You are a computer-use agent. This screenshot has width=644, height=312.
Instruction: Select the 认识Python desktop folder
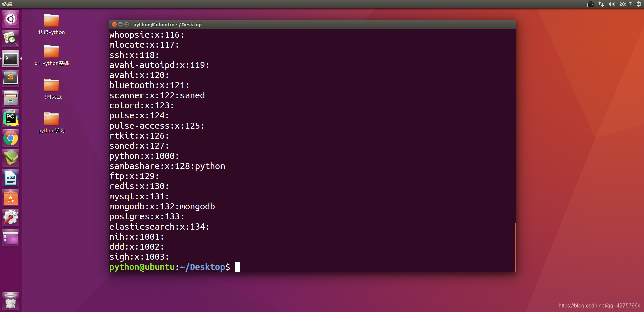[51, 24]
